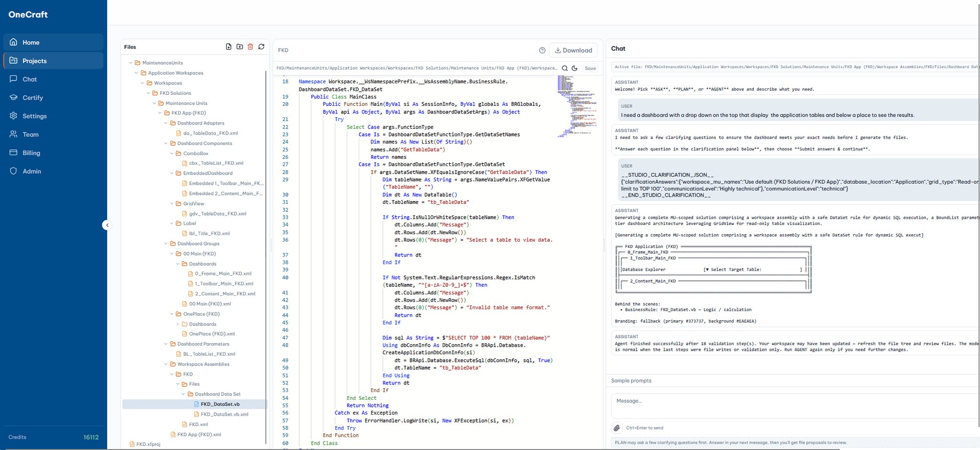Expand the Dashboards folder under OnePlace (FKD)
Image resolution: width=980 pixels, height=450 pixels.
(178, 324)
